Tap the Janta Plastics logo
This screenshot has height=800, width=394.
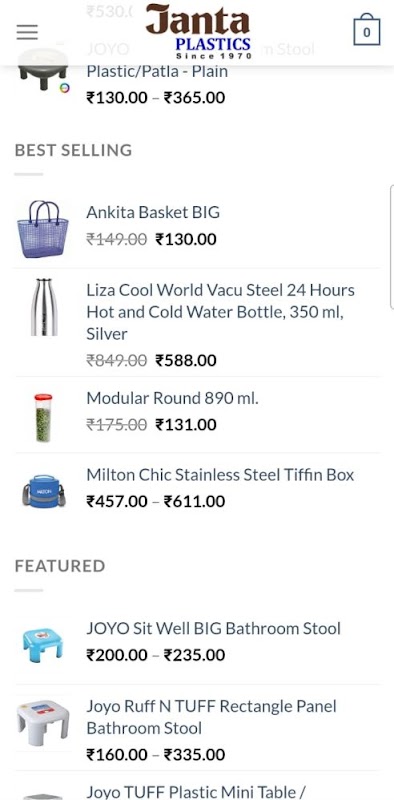199,32
